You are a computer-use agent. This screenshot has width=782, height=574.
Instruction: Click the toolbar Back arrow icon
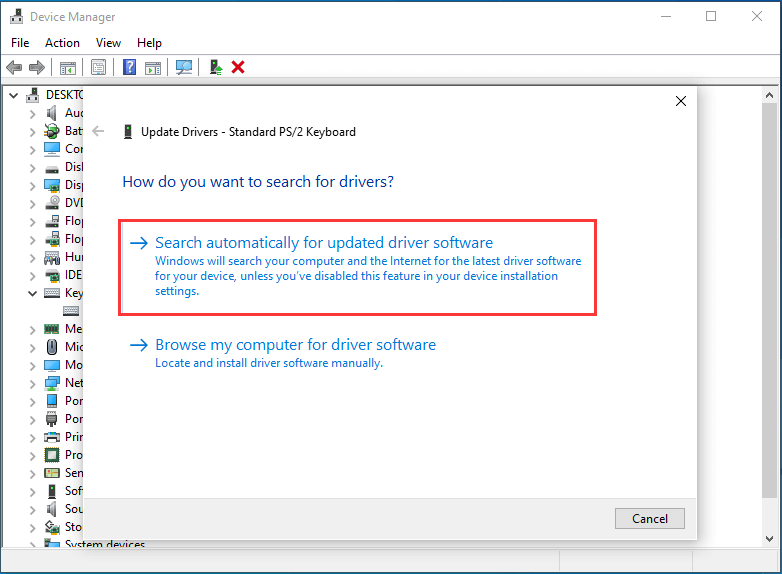click(x=14, y=67)
